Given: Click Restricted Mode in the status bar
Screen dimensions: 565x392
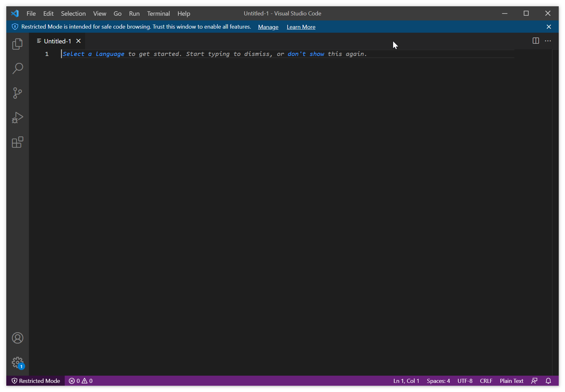Looking at the screenshot, I should (x=36, y=381).
